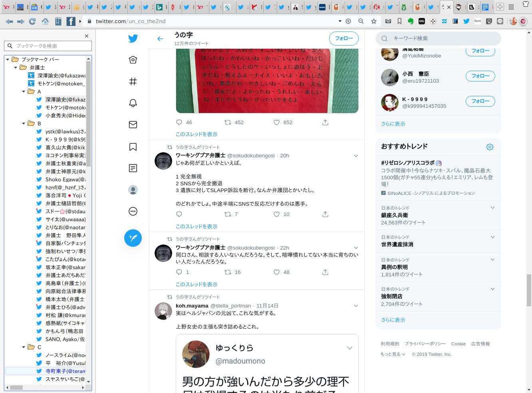Retweet the tweet showing 16 retweets
Screen dimensions: 532x393
pos(228,272)
